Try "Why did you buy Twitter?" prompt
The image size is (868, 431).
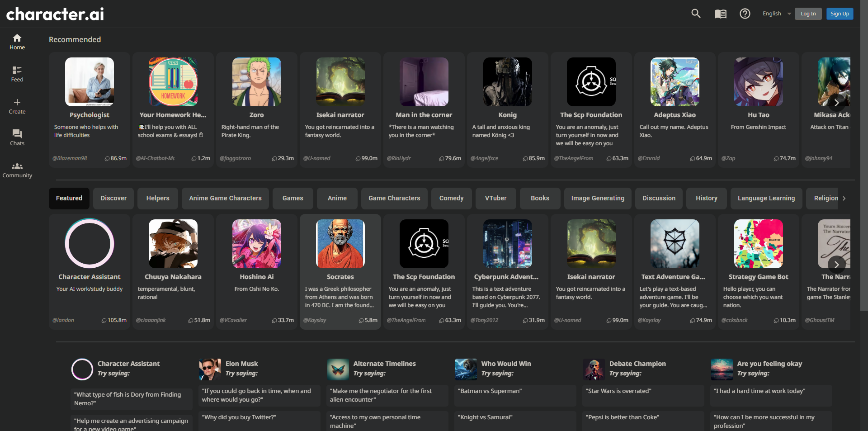[259, 421]
